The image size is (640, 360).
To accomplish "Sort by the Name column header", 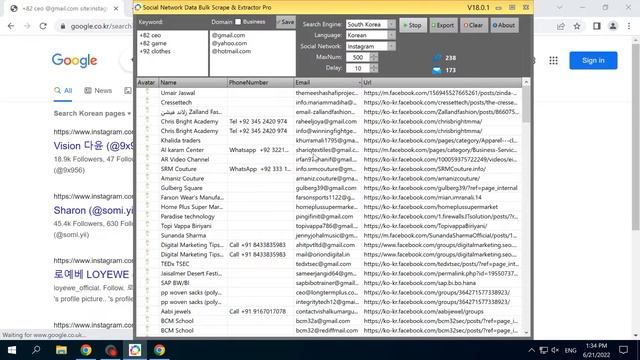I will (192, 82).
